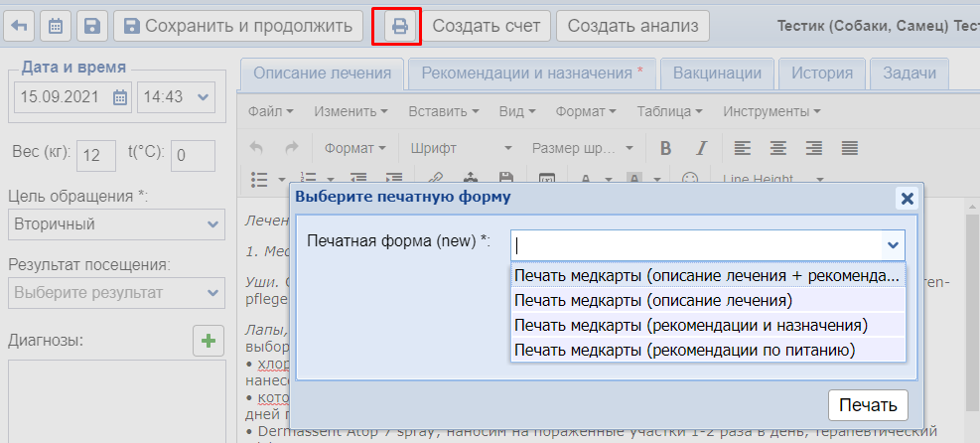Click the back arrow icon
The height and width of the screenshot is (443, 980).
20,26
